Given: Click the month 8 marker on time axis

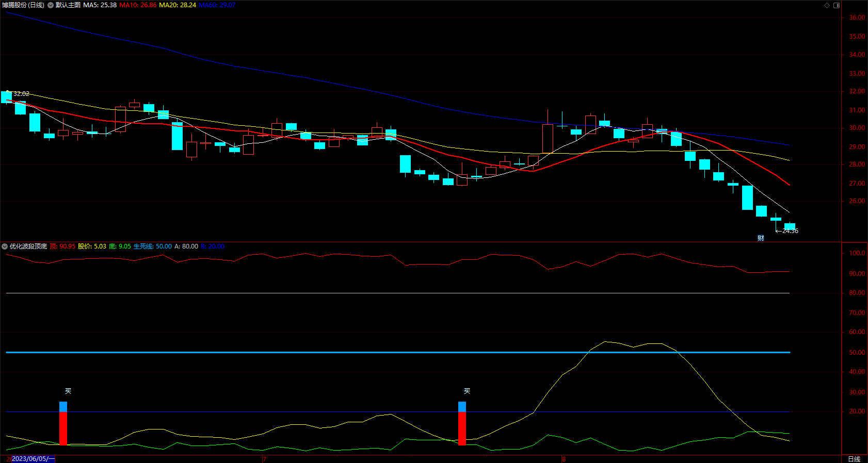Looking at the screenshot, I should coord(564,459).
